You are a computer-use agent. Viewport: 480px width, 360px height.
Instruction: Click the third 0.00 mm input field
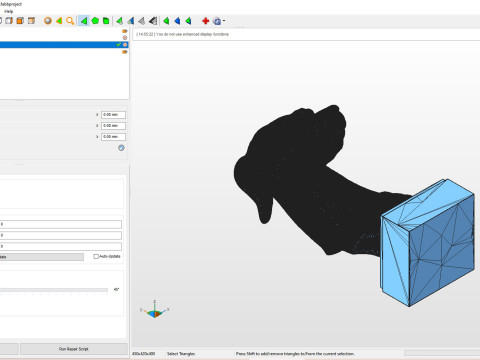click(113, 137)
